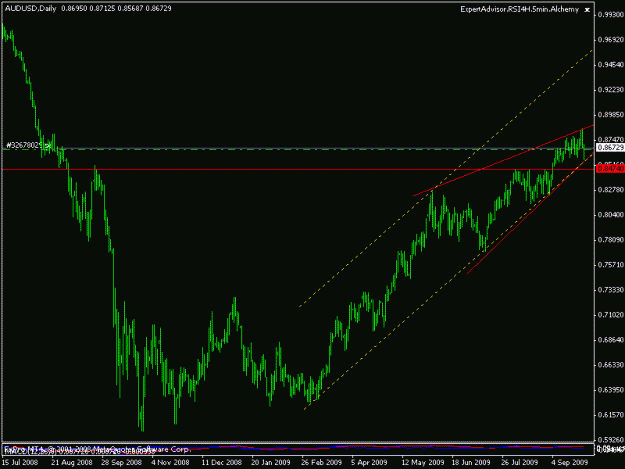The width and height of the screenshot is (625, 469).
Task: Click the 0.78090 price axis label
Action: tap(611, 240)
